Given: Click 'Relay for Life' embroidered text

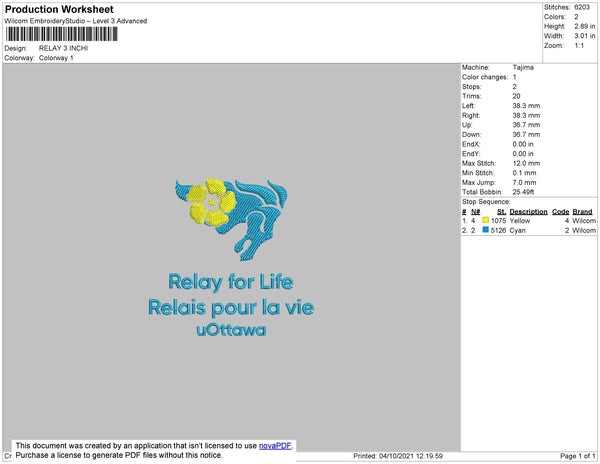Looking at the screenshot, I should (231, 282).
